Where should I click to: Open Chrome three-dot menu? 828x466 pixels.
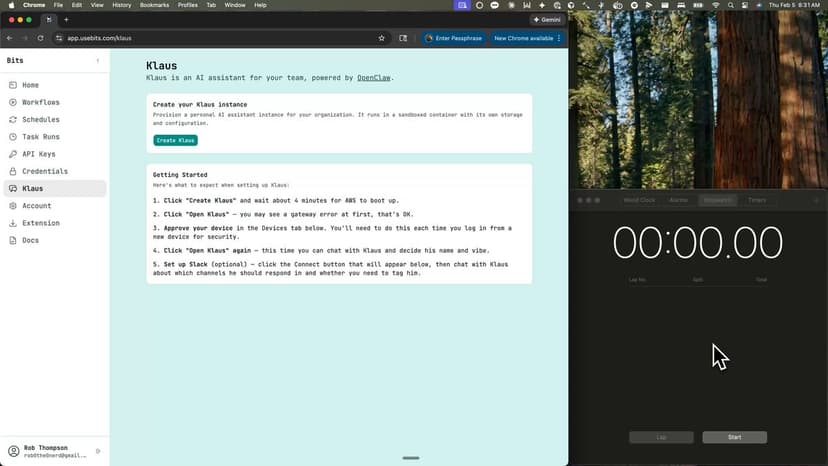(559, 38)
